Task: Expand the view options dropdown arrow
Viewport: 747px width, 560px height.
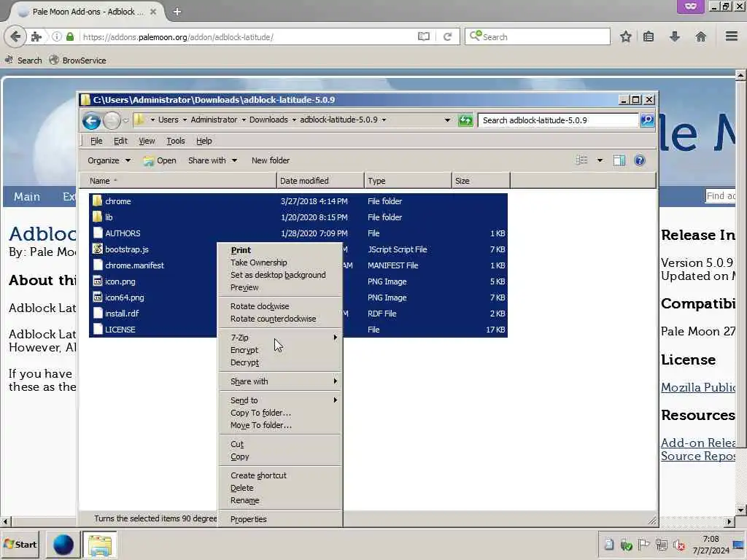Action: [600, 160]
